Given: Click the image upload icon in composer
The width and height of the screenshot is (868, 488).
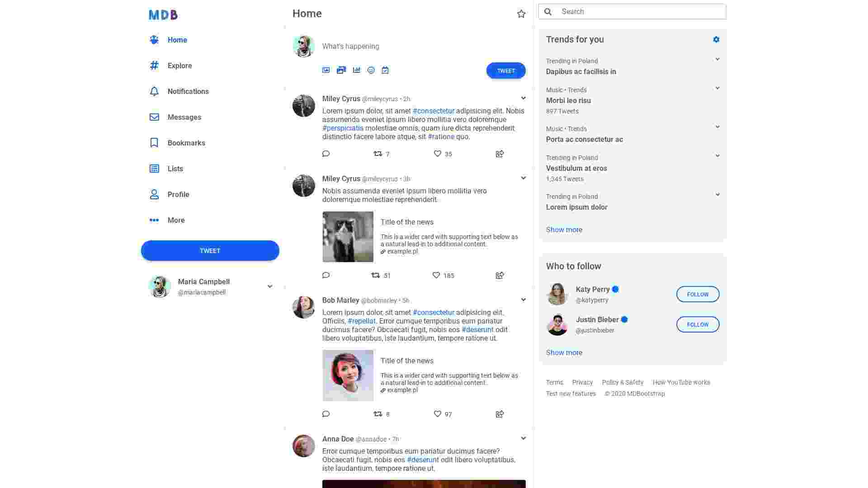Looking at the screenshot, I should pos(326,70).
